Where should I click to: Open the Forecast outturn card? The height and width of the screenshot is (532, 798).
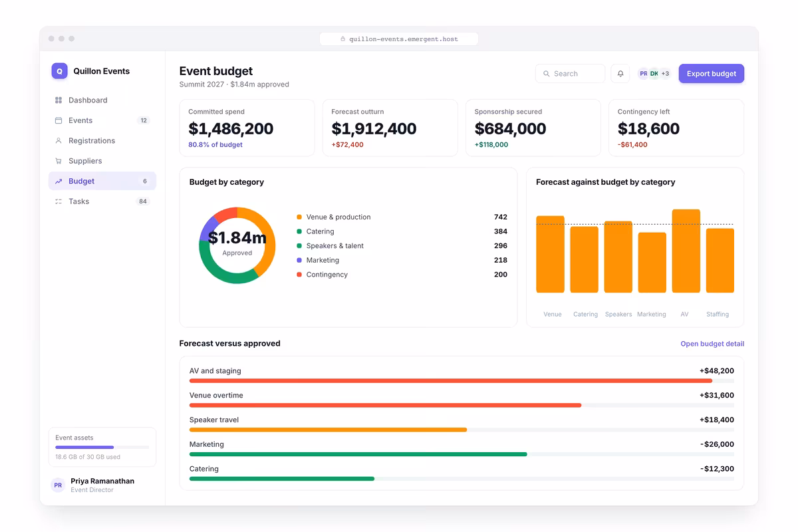click(390, 128)
